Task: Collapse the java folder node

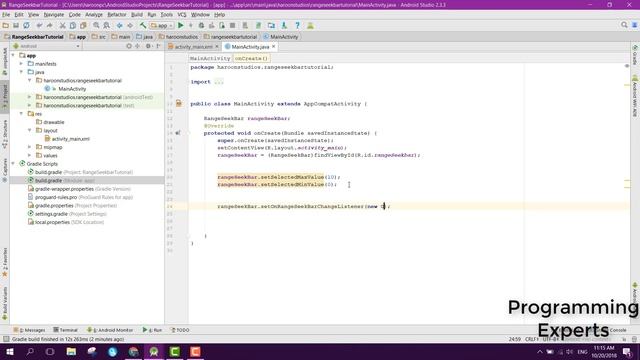Action: [x=21, y=72]
